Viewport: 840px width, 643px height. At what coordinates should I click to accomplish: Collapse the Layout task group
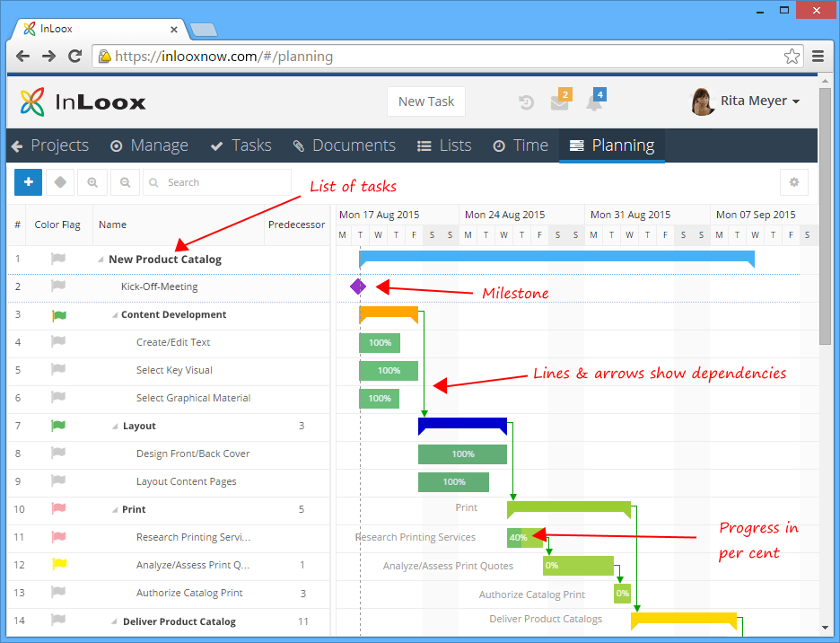pos(115,427)
